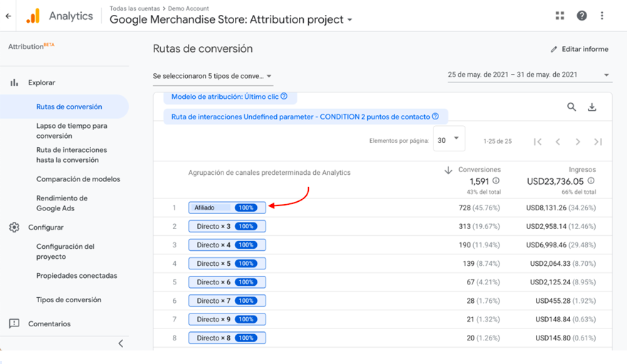
Task: Click the help icon beside Modelo de atribución
Action: [x=284, y=96]
